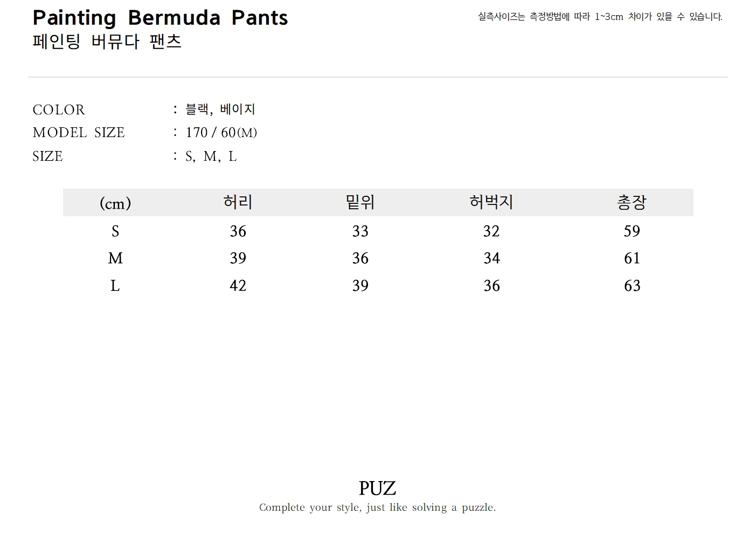Click the measurement disclaimer note at top right
Viewport: 756px width, 535px height.
tap(600, 17)
